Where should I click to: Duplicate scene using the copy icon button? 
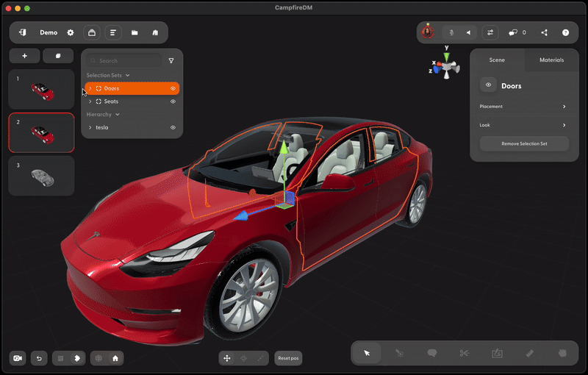pyautogui.click(x=58, y=56)
